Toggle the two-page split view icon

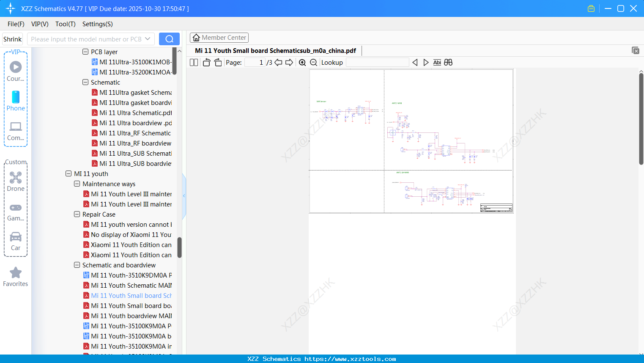[194, 63]
